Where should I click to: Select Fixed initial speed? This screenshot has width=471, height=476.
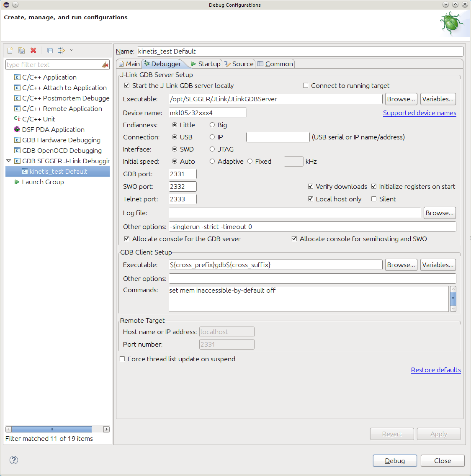(x=250, y=161)
